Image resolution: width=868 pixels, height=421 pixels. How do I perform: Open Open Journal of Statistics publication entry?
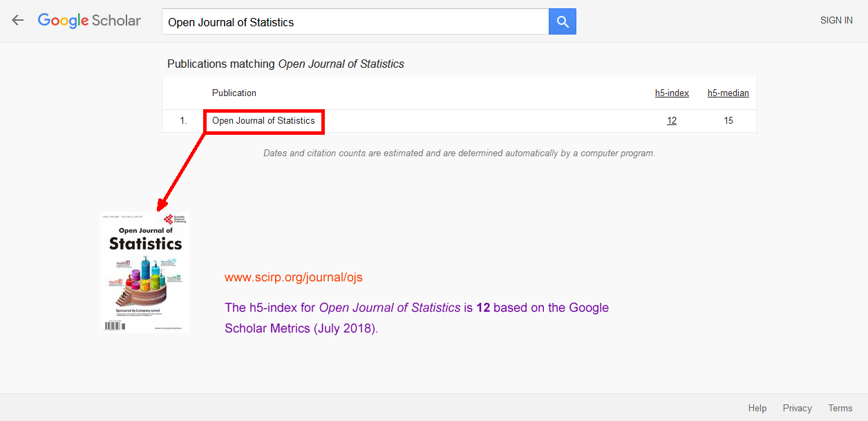coord(263,121)
